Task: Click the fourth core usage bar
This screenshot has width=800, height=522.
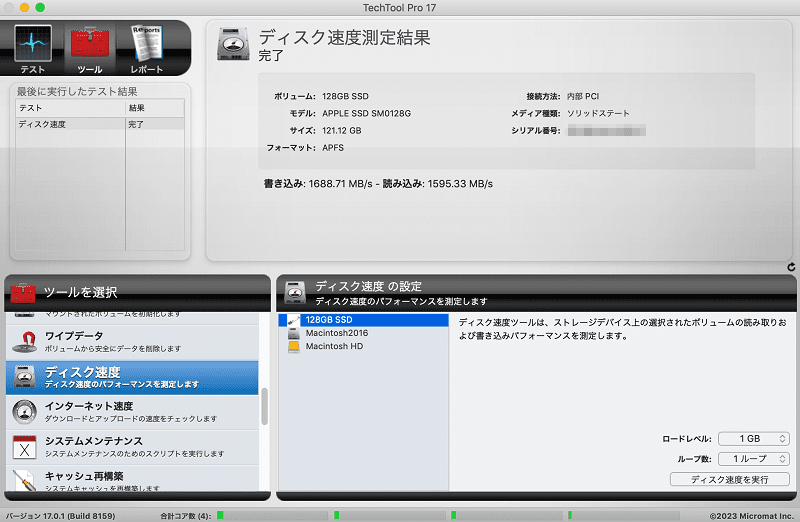Action: 623,515
